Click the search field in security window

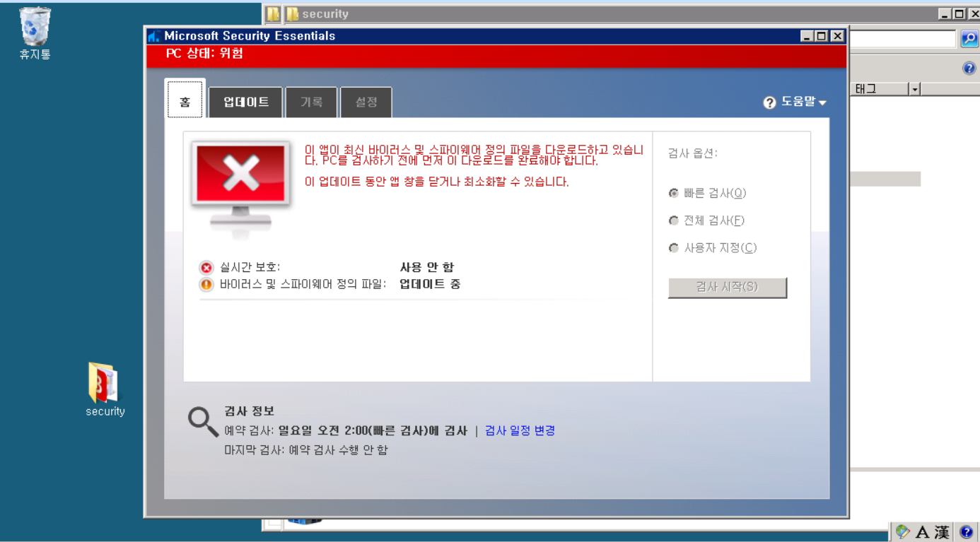pos(903,39)
